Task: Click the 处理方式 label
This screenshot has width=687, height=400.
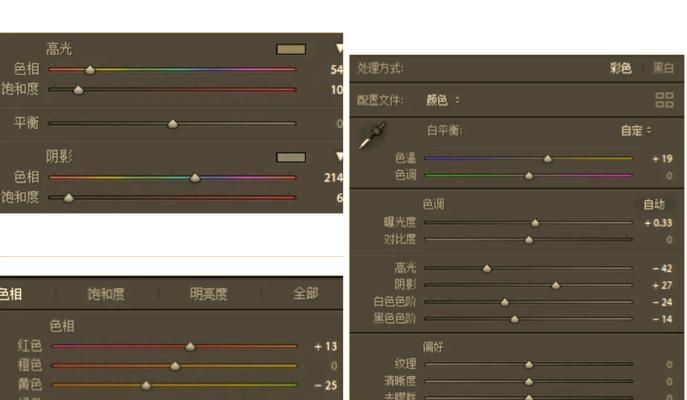Action: (380, 68)
